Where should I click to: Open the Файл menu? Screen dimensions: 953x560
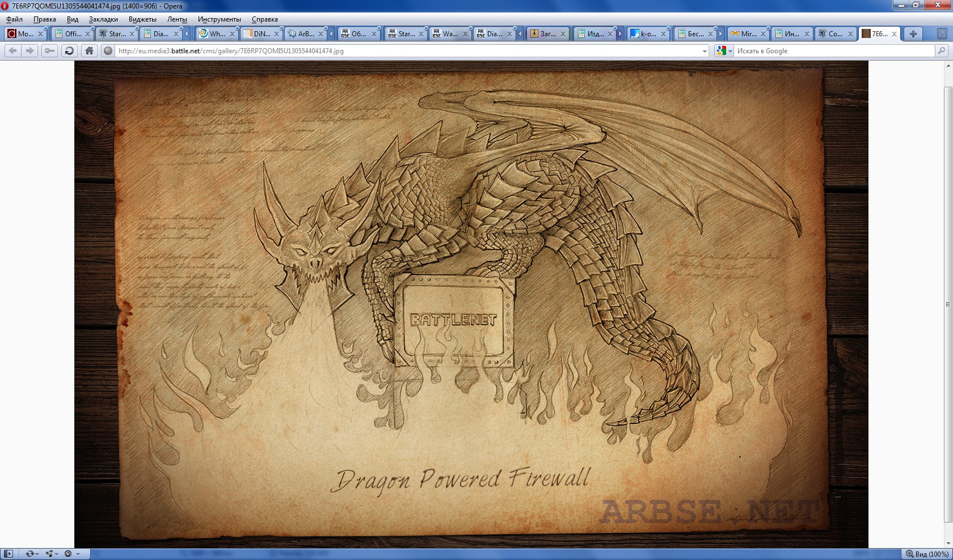pos(15,19)
